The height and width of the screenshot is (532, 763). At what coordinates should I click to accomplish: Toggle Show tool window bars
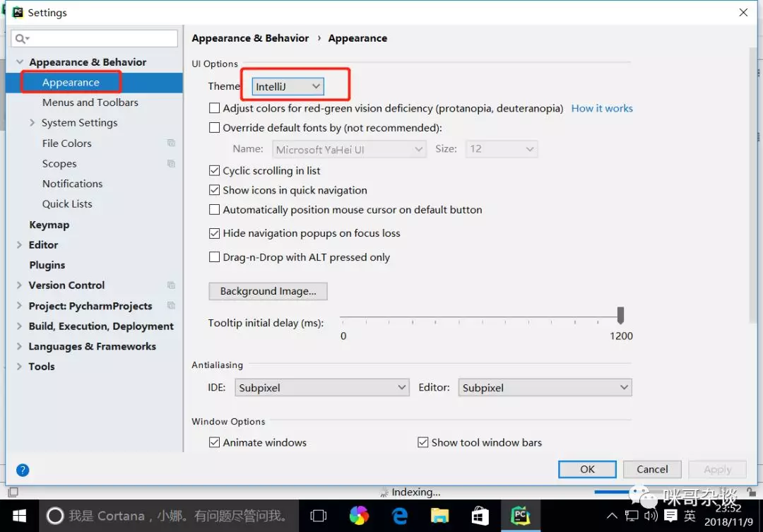point(423,442)
